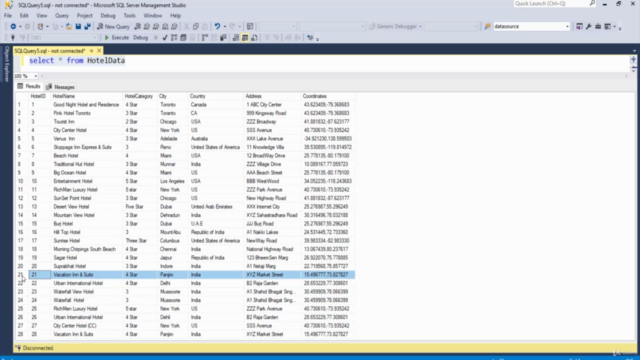Open the Tools menu
This screenshot has width=640, height=360.
click(129, 16)
